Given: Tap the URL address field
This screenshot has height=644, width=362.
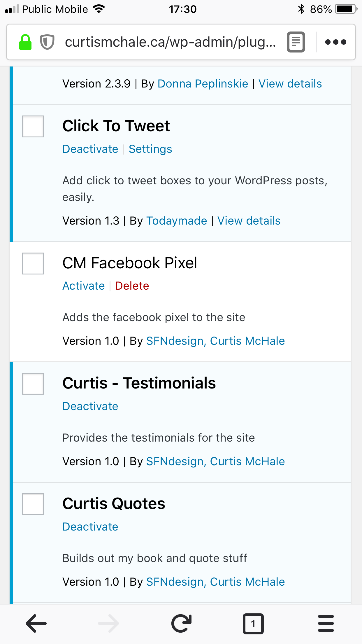Looking at the screenshot, I should 171,42.
